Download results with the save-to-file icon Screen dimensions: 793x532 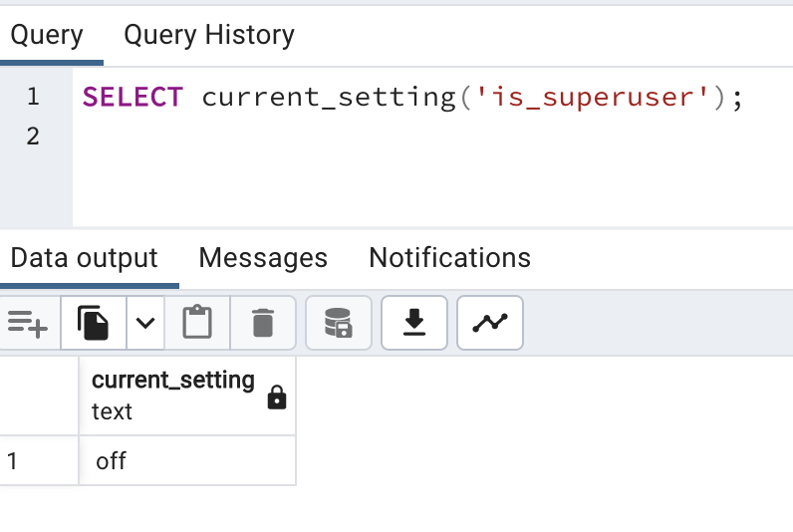tap(414, 323)
